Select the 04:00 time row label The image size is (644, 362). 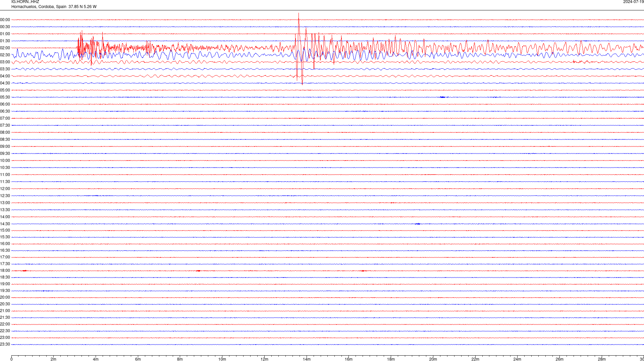5,76
